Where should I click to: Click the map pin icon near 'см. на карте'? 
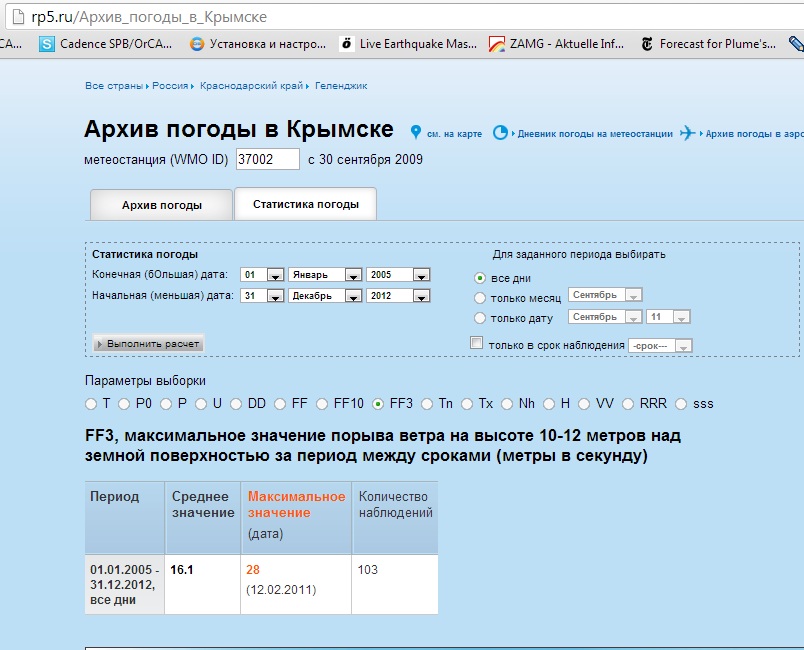coord(416,132)
